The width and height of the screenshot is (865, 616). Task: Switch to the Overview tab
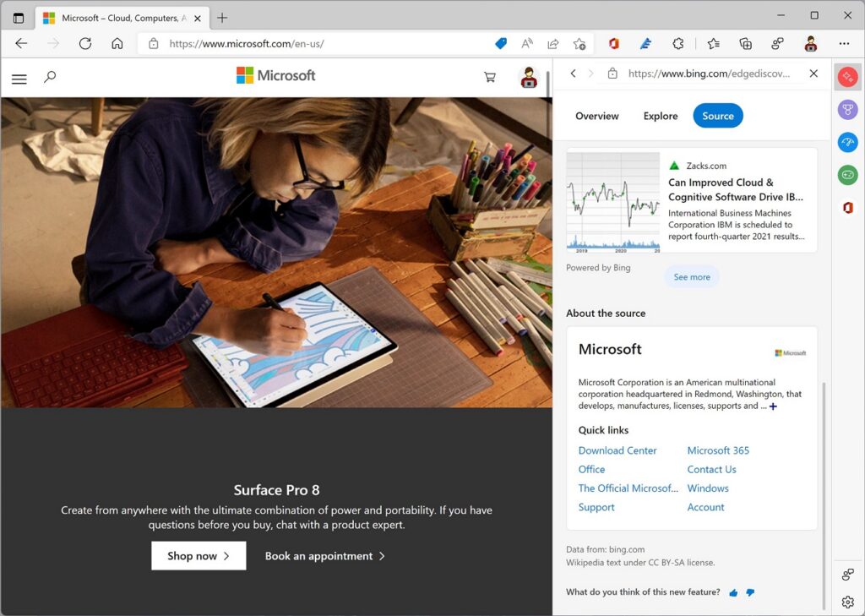pos(597,116)
